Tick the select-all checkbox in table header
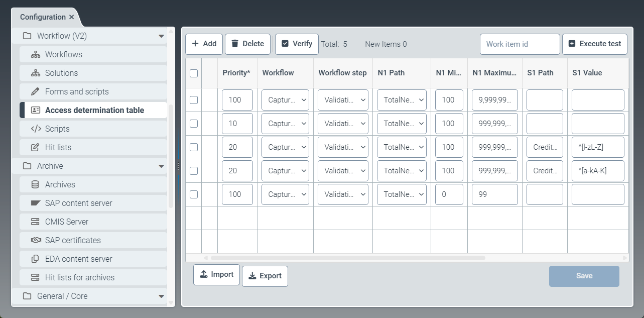Image resolution: width=644 pixels, height=318 pixels. click(x=194, y=73)
